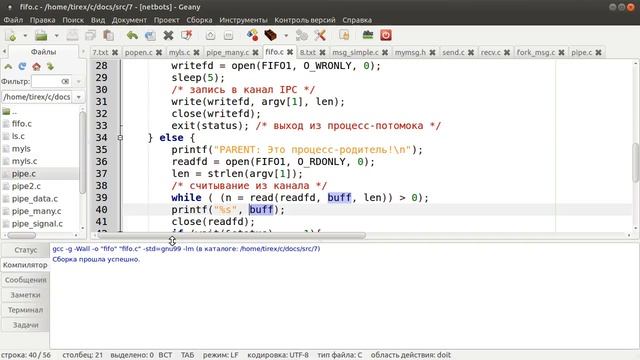Viewport: 640px width, 360px height.
Task: Open the tools and preferences icon
Action: 320,36
